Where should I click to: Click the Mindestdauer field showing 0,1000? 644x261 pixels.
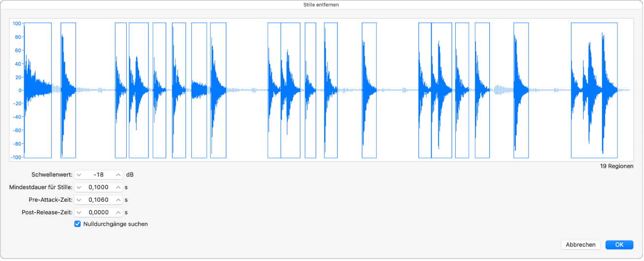click(x=99, y=187)
